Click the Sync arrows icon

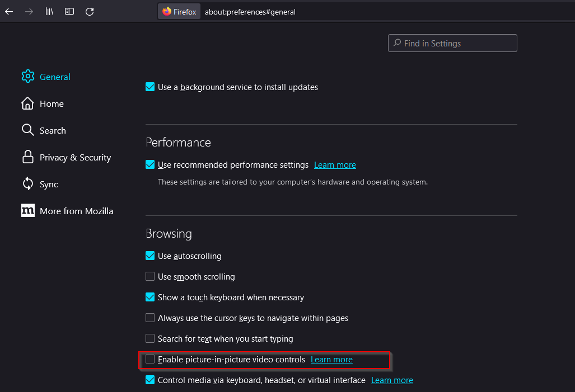28,184
